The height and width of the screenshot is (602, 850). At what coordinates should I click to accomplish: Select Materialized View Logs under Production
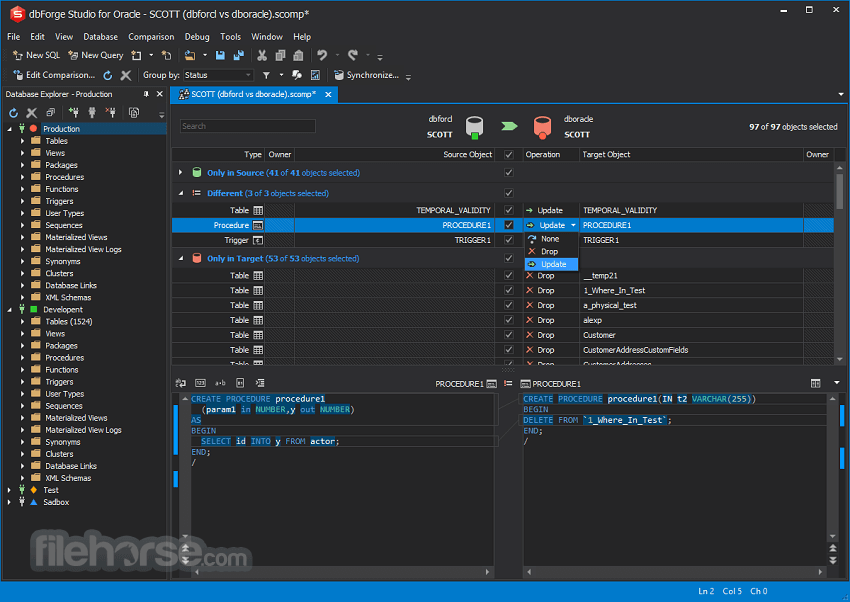(x=83, y=249)
